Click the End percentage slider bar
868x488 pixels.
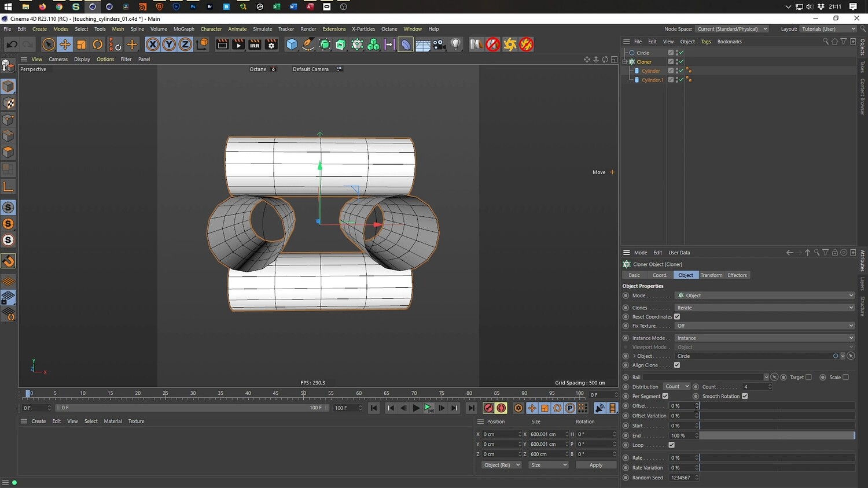pos(777,435)
